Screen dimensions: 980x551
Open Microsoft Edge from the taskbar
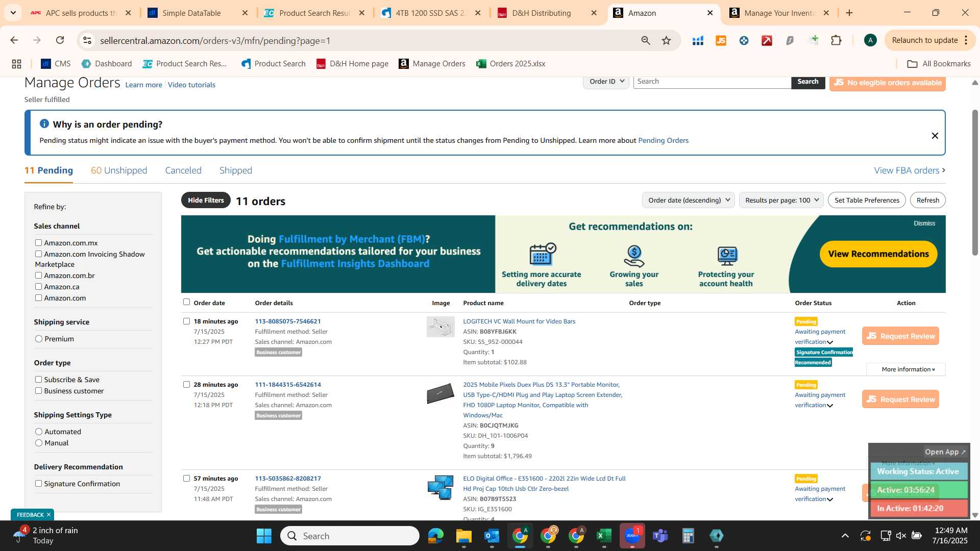pos(435,536)
